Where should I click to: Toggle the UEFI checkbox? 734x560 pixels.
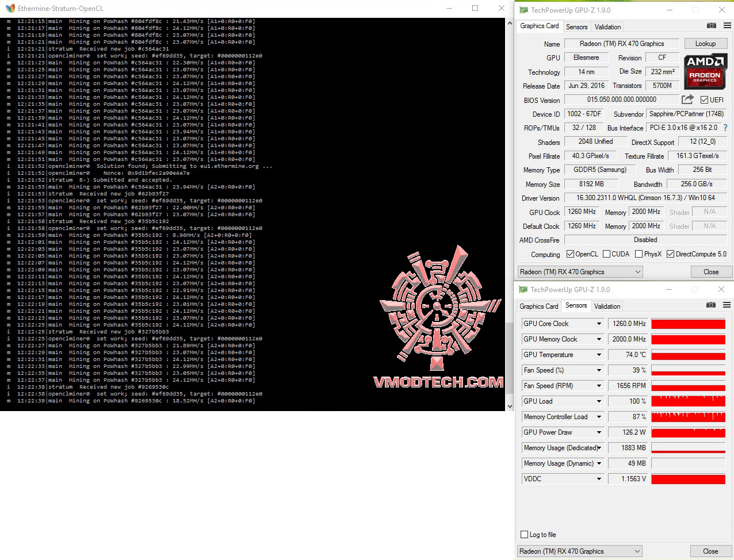click(x=704, y=100)
